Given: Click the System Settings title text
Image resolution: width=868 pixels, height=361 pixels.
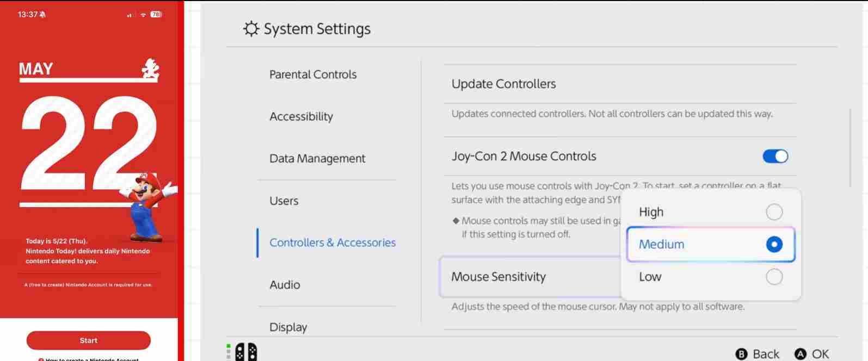Looking at the screenshot, I should 317,29.
